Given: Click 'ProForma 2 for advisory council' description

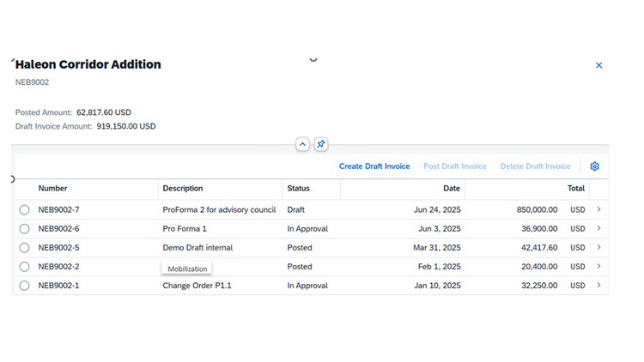Looking at the screenshot, I should pyautogui.click(x=219, y=209).
